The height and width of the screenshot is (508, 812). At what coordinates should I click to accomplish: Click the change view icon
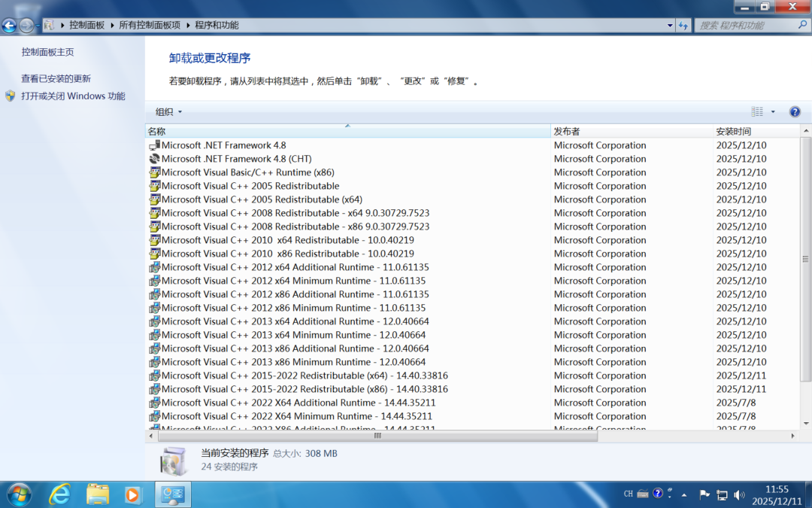[x=757, y=111]
